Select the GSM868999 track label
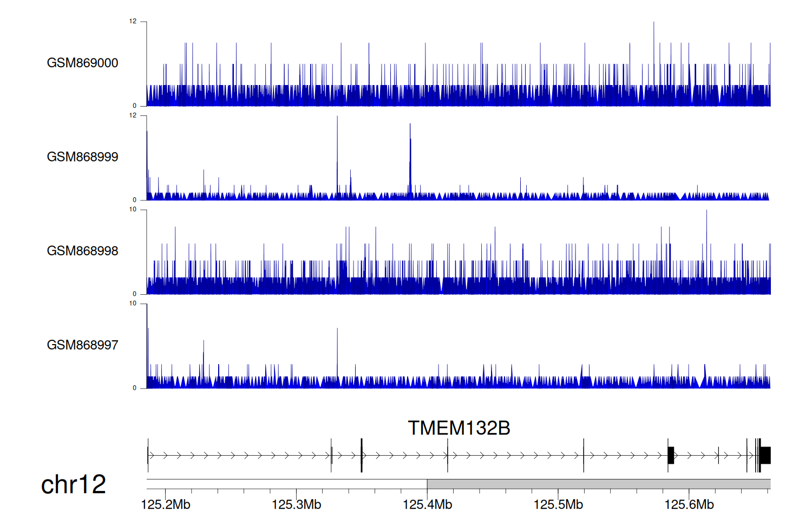Image resolution: width=812 pixels, height=531 pixels. pos(82,157)
